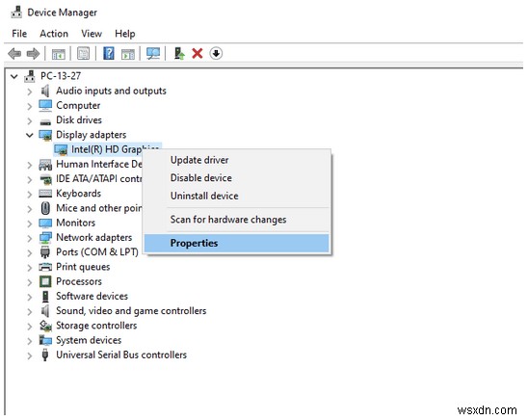Viewport: 528px width, 420px height.
Task: Click the blue Help question-mark icon
Action: point(109,54)
